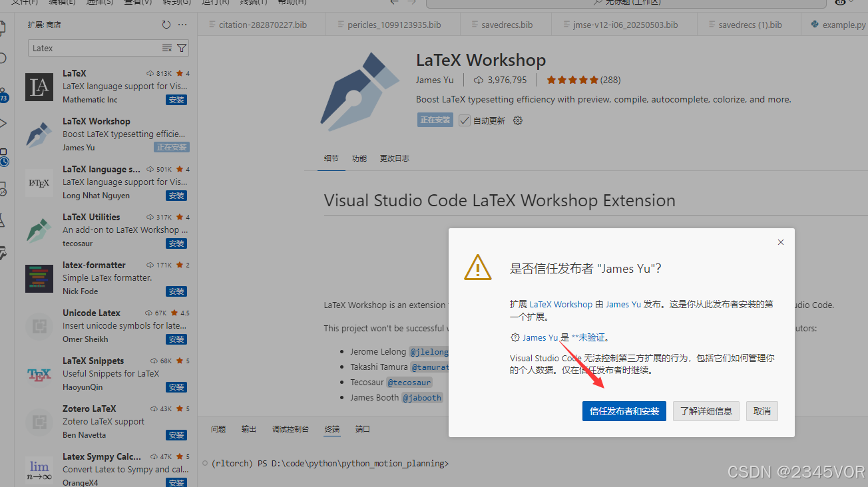Install the extension by Long Nhat Nguyen
Screen dimensions: 868x487
click(176, 196)
